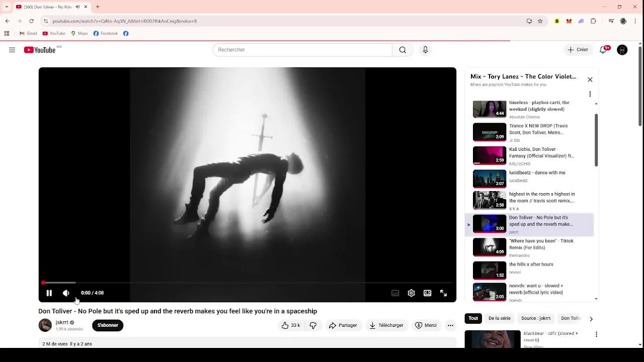
Task: Download the video with Télécharger
Action: point(386,325)
